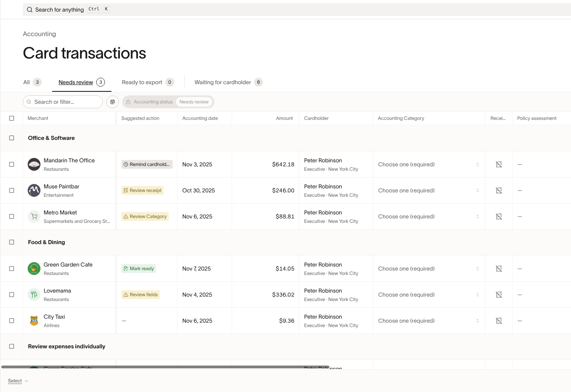This screenshot has height=392, width=571.
Task: Open the Waiting for cardholder tab
Action: (x=228, y=82)
